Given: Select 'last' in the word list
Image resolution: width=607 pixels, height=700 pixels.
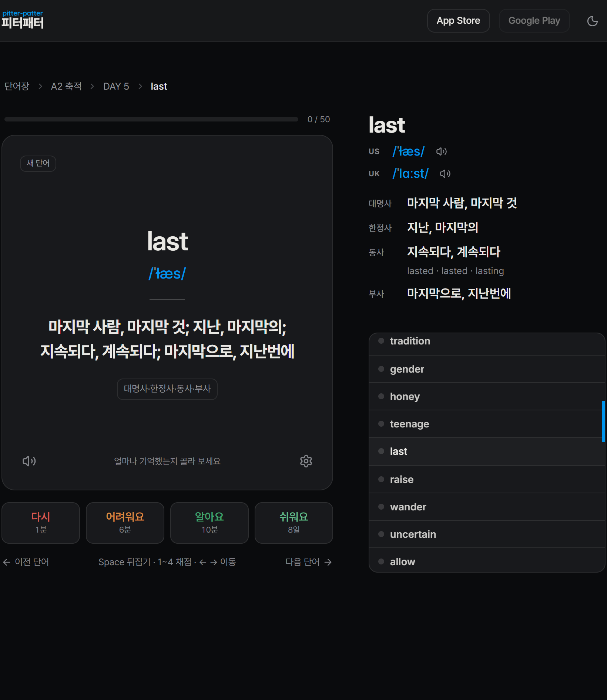Looking at the screenshot, I should point(487,451).
